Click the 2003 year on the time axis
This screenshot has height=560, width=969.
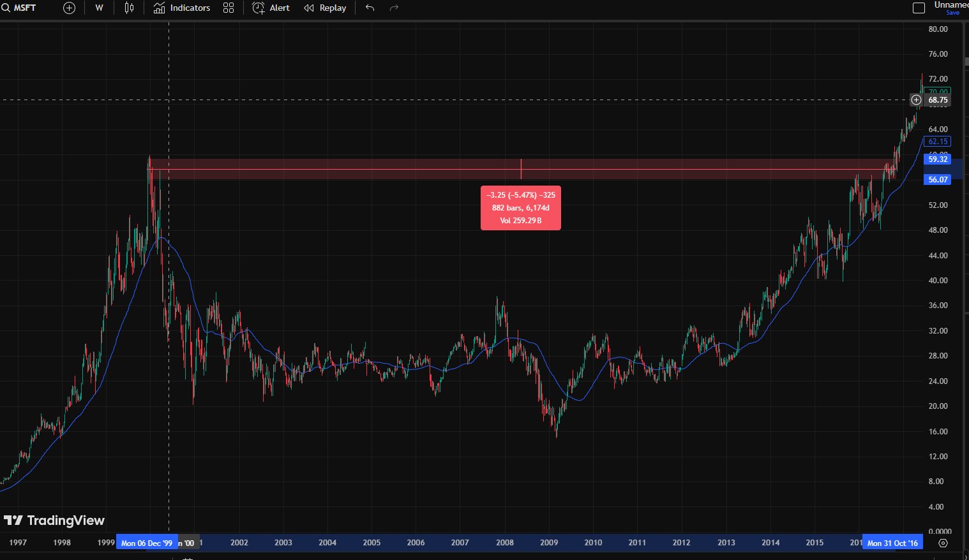pyautogui.click(x=283, y=543)
